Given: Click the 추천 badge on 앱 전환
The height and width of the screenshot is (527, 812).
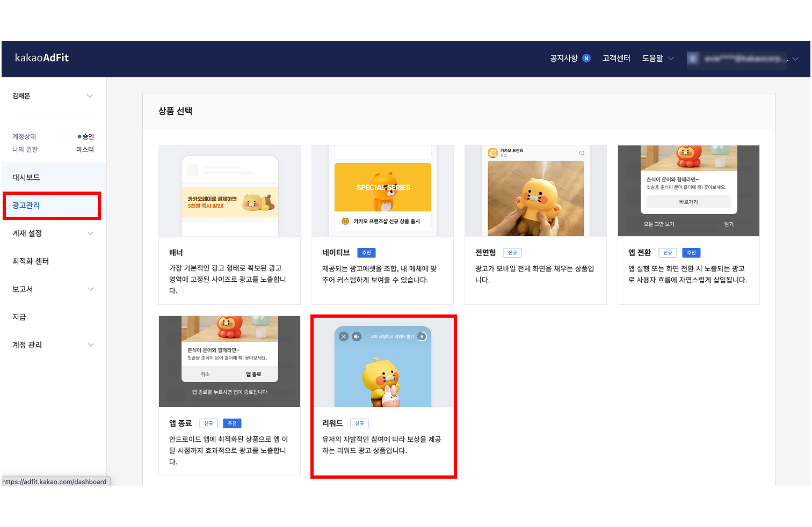Looking at the screenshot, I should click(691, 253).
